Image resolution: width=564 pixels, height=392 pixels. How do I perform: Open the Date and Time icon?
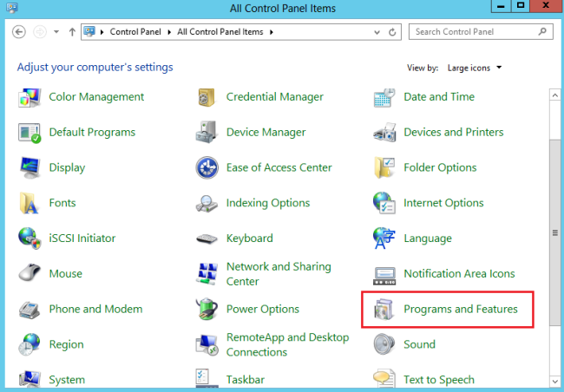pyautogui.click(x=384, y=97)
